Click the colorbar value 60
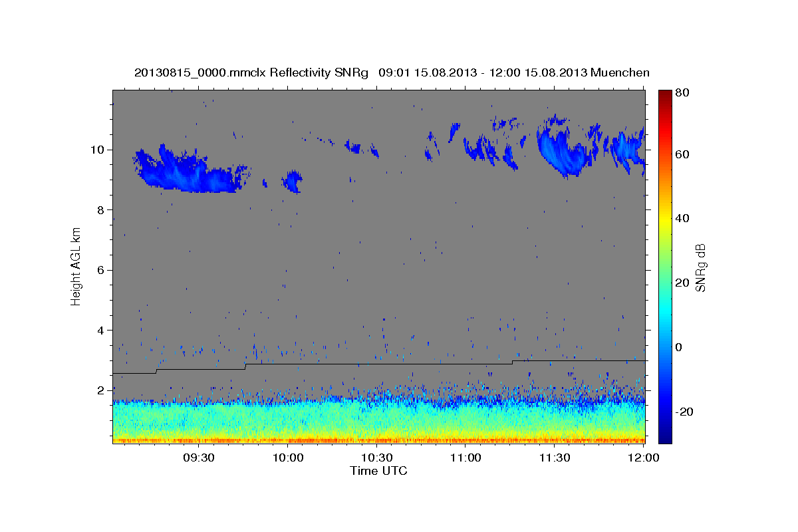798x532 pixels. coord(684,154)
